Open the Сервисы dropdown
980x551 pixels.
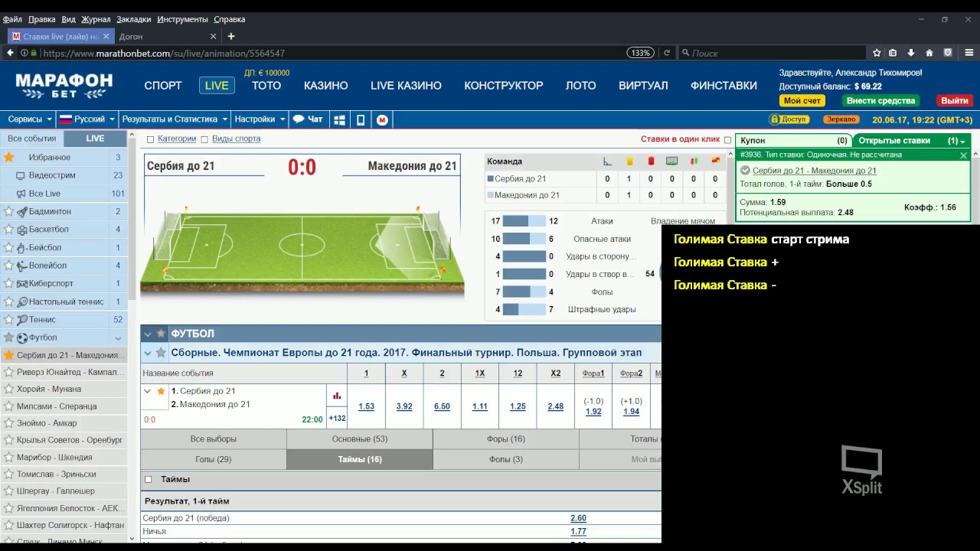click(29, 119)
